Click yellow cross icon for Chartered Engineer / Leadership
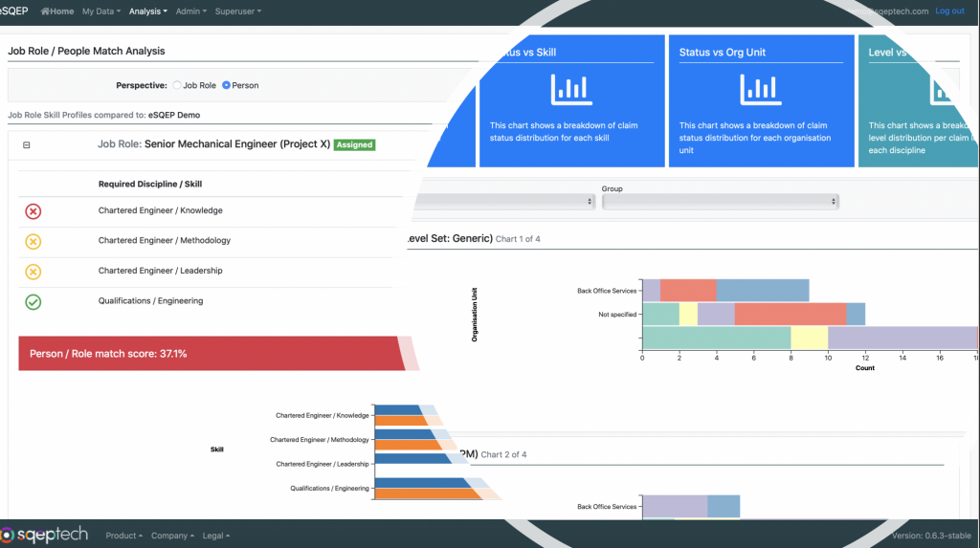This screenshot has width=980, height=548. (33, 272)
